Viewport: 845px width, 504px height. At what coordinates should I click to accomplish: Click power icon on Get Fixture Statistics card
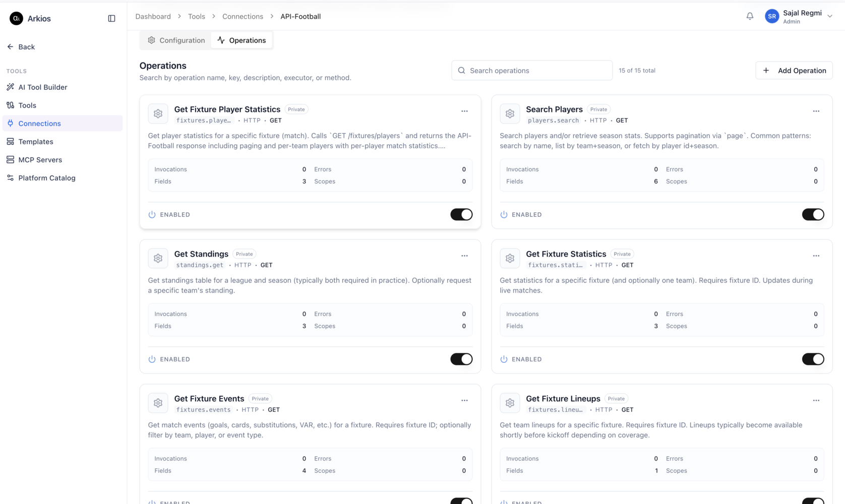coord(504,359)
